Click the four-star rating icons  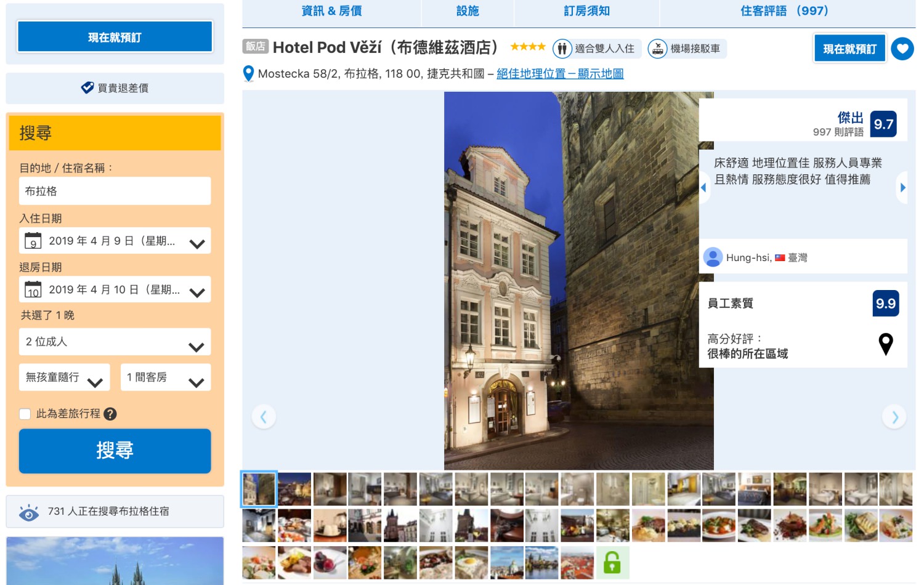[x=528, y=47]
